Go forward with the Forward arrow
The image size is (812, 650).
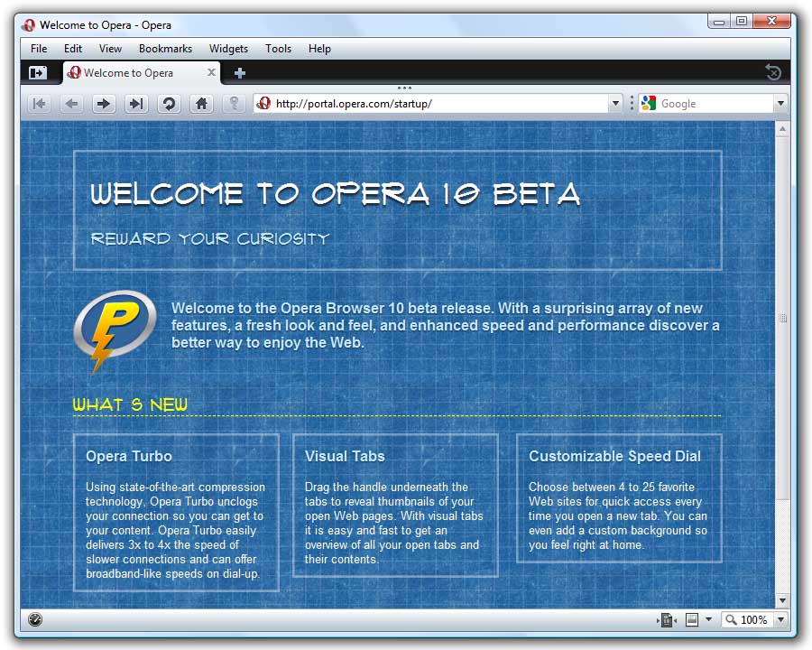click(x=104, y=104)
